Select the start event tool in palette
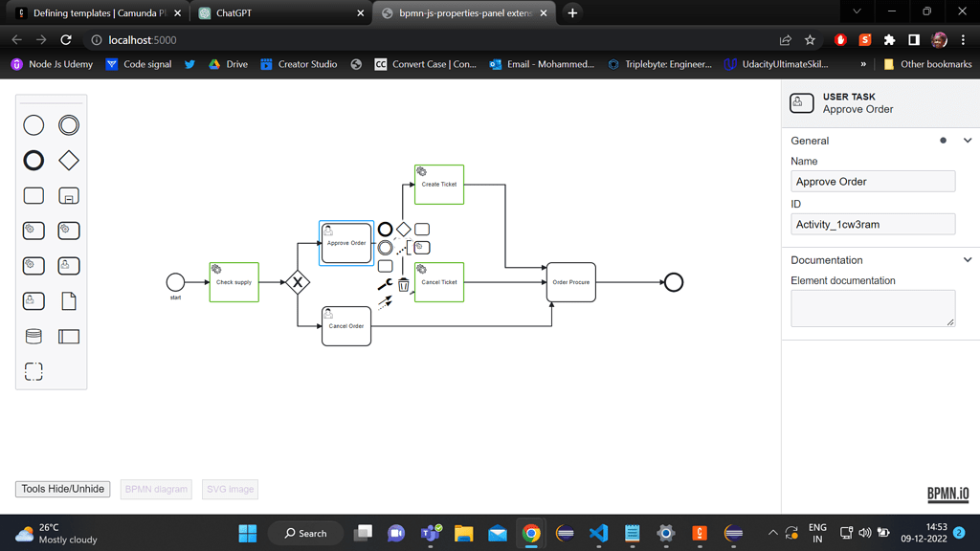Image resolution: width=980 pixels, height=551 pixels. [33, 124]
